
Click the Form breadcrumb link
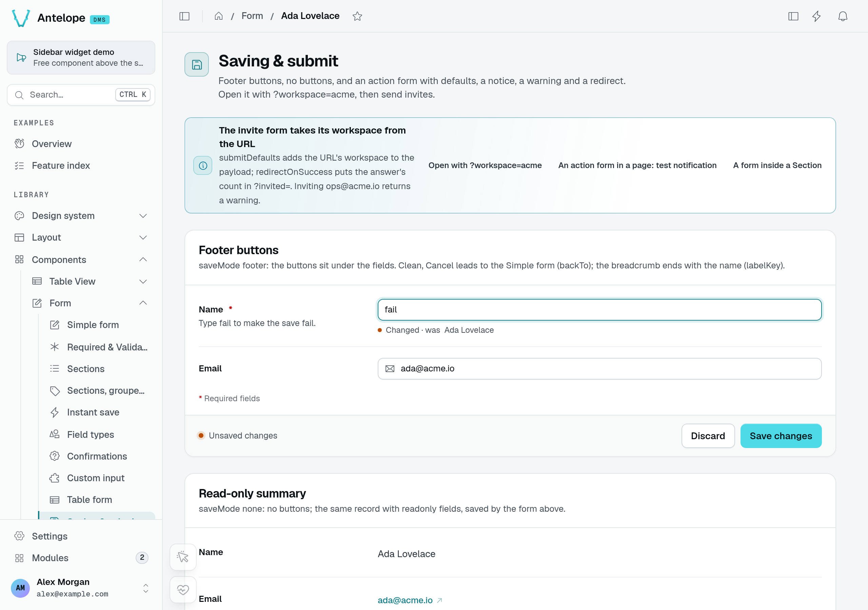pos(252,16)
